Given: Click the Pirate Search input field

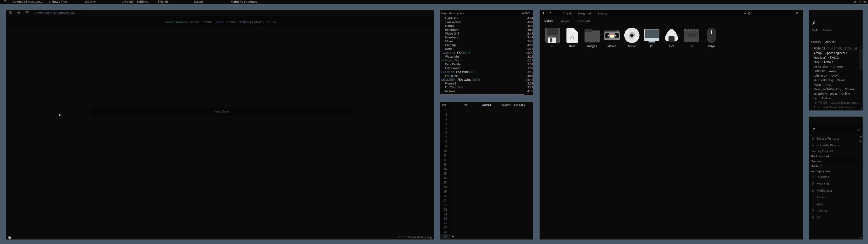Looking at the screenshot, I should [x=222, y=112].
